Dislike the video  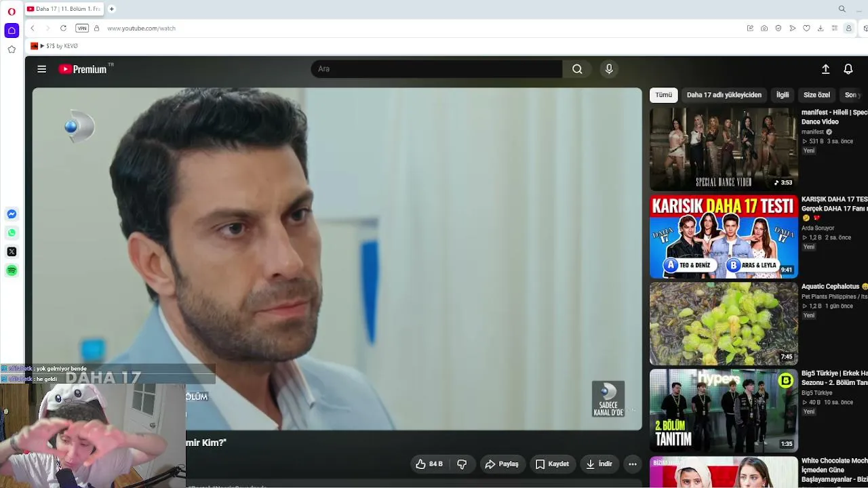(x=462, y=464)
